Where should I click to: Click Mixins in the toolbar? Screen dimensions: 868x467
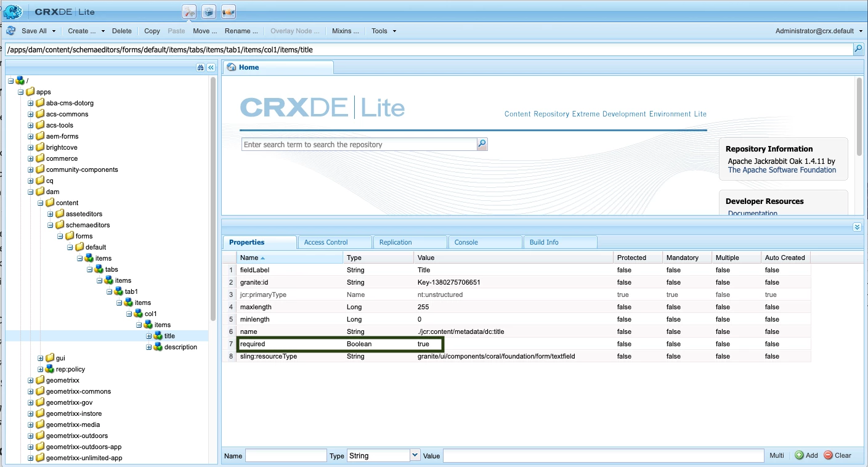[x=345, y=31]
